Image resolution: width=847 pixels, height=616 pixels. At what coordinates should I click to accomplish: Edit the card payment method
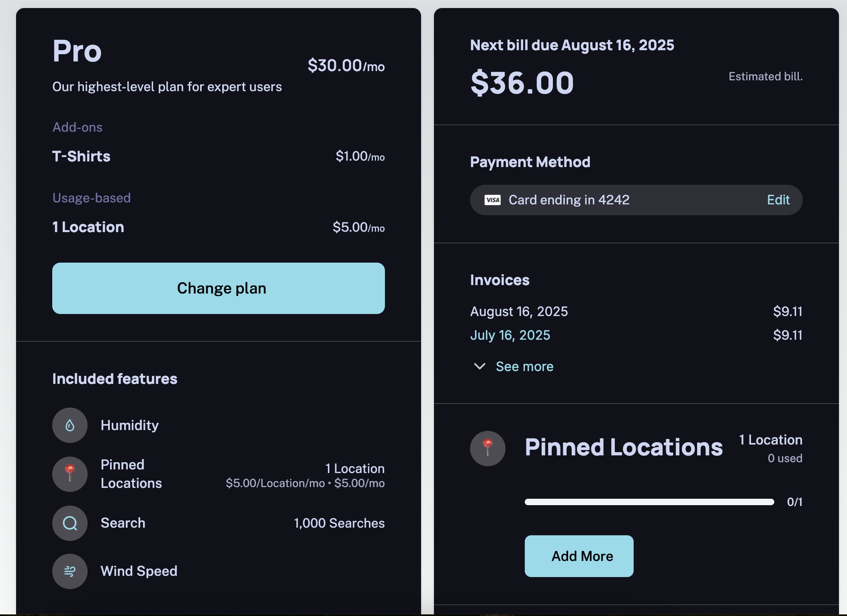pos(778,200)
